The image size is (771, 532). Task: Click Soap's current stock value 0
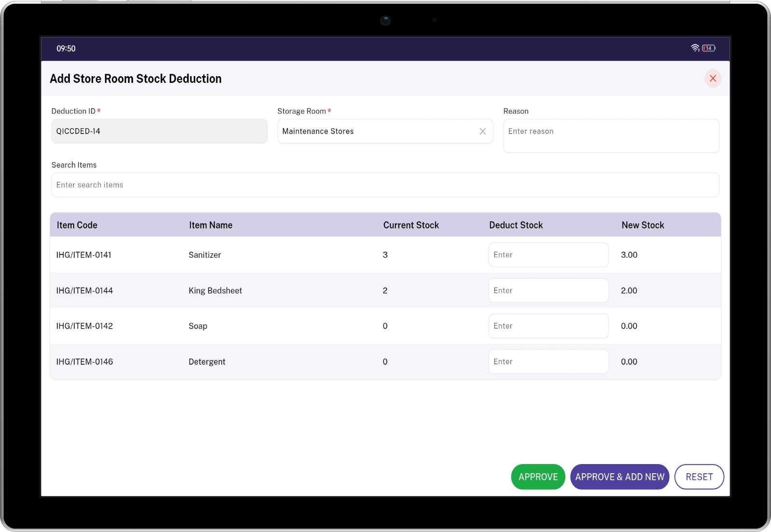coord(385,326)
